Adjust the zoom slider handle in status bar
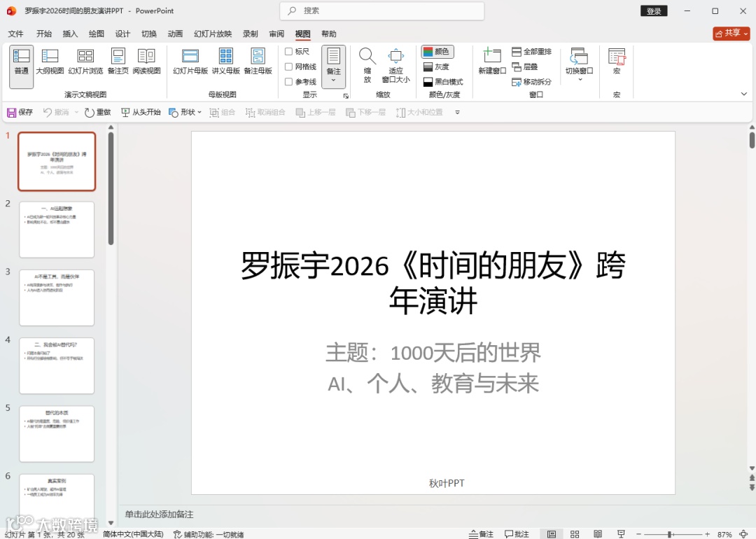 pos(670,534)
